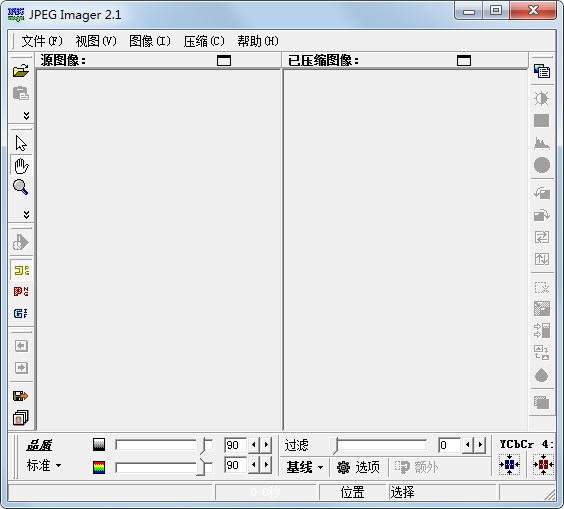Increase filter value with right arrow

[x=480, y=445]
